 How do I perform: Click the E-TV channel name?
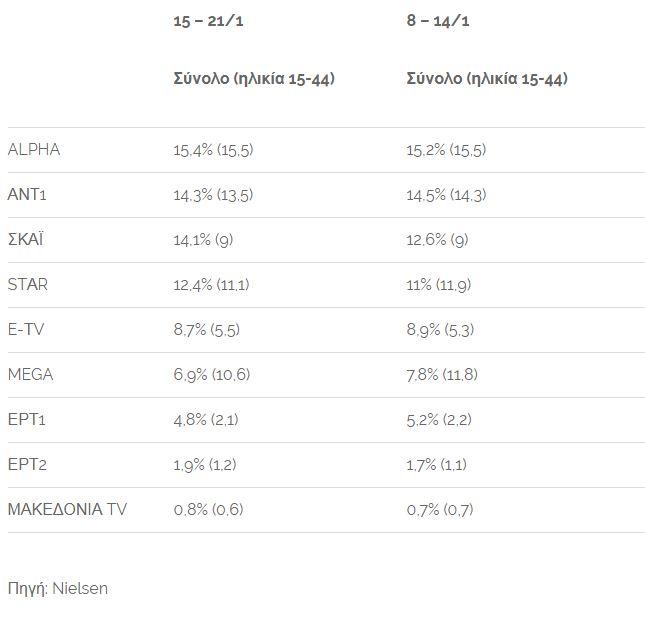tap(28, 330)
